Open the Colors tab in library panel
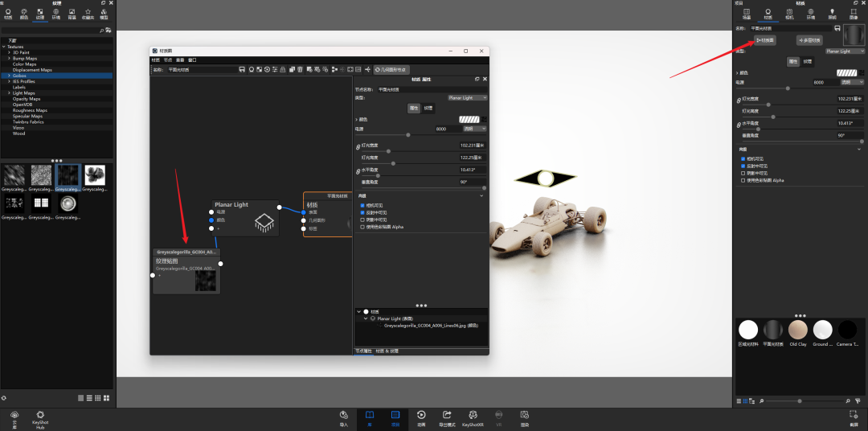Image resolution: width=868 pixels, height=431 pixels. pos(24,14)
